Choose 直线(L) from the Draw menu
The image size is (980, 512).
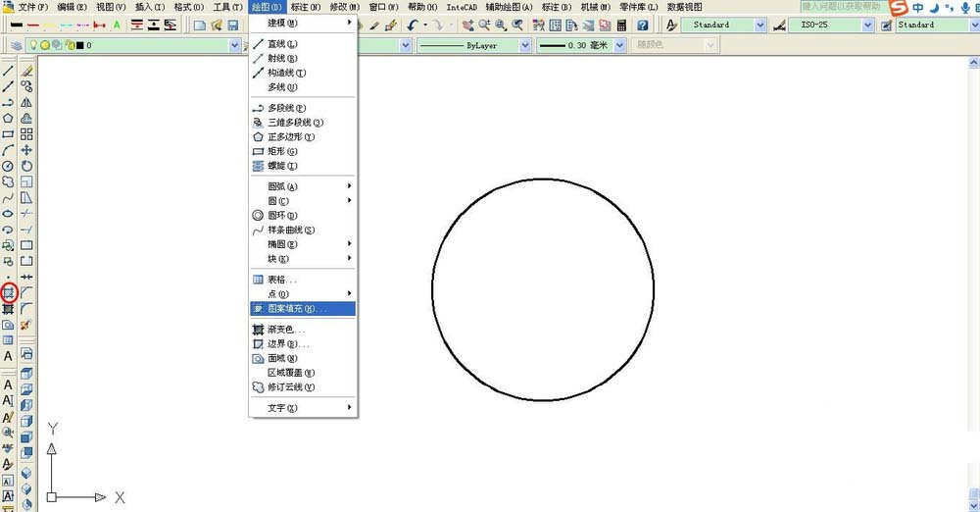303,44
